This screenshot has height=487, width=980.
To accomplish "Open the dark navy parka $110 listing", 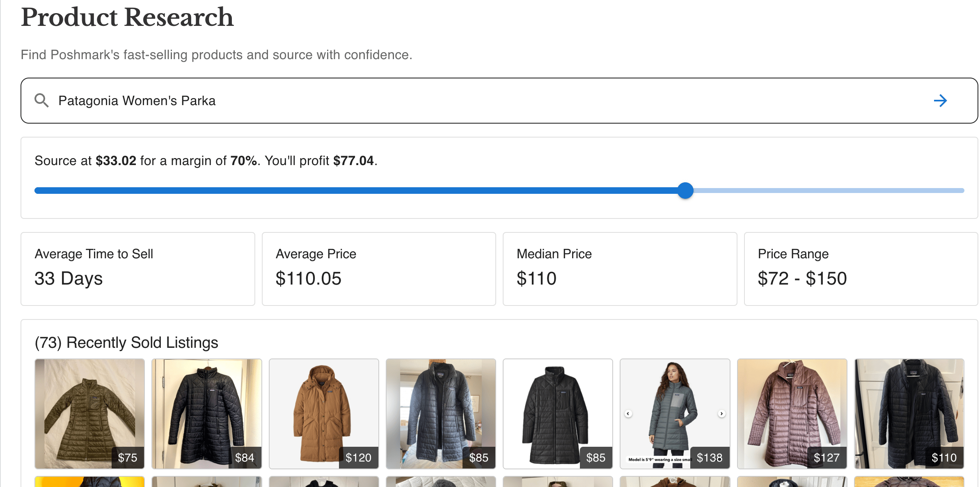I will (909, 414).
